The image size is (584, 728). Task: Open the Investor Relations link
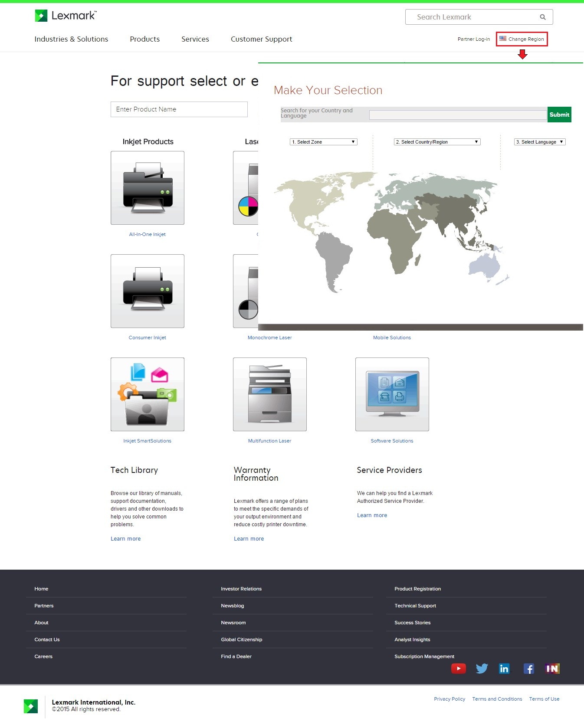pos(241,589)
